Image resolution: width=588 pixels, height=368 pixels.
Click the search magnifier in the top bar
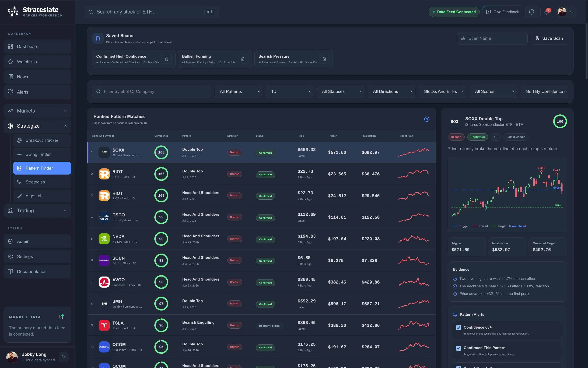pyautogui.click(x=91, y=12)
